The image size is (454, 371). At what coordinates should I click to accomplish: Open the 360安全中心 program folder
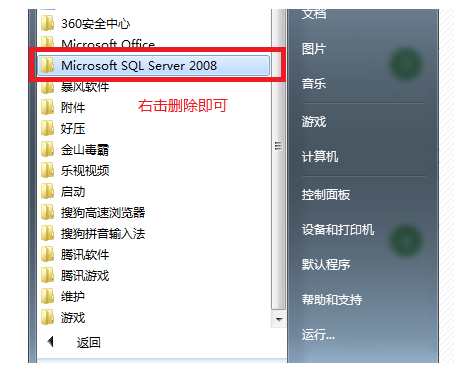[x=95, y=24]
